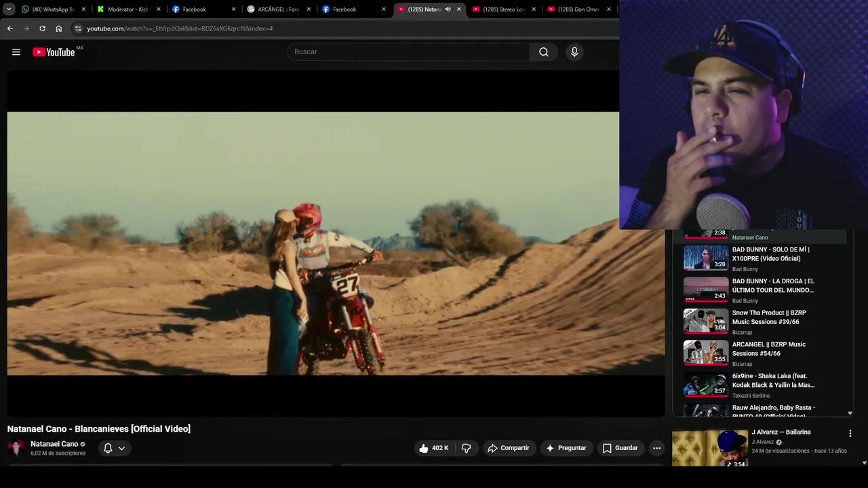Start voice search with the microphone
This screenshot has height=488, width=868.
pos(574,52)
